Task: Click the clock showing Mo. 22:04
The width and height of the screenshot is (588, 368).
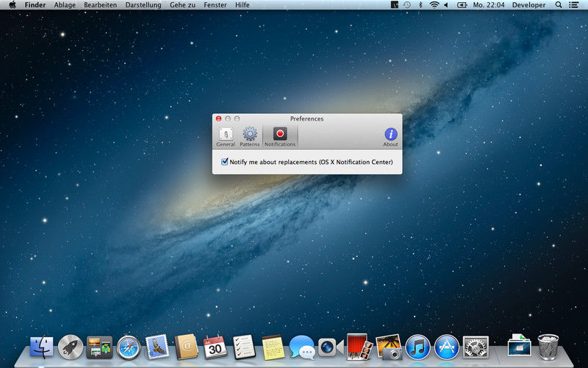Action: pyautogui.click(x=489, y=5)
